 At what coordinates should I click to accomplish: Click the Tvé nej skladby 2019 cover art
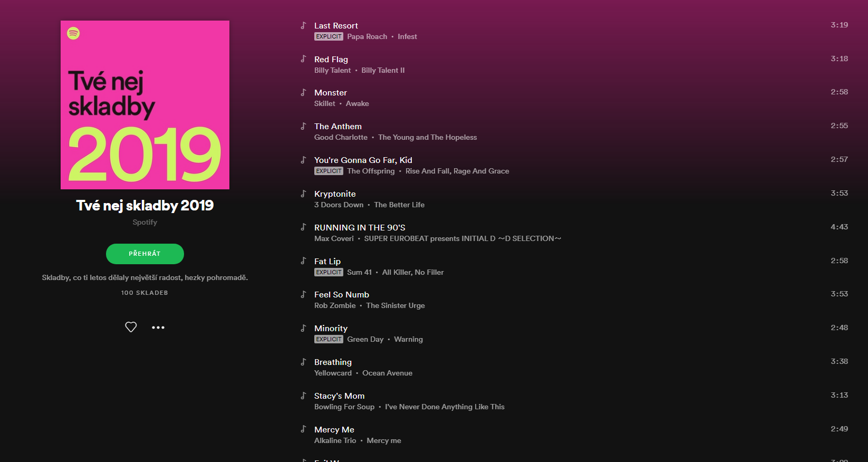click(145, 105)
